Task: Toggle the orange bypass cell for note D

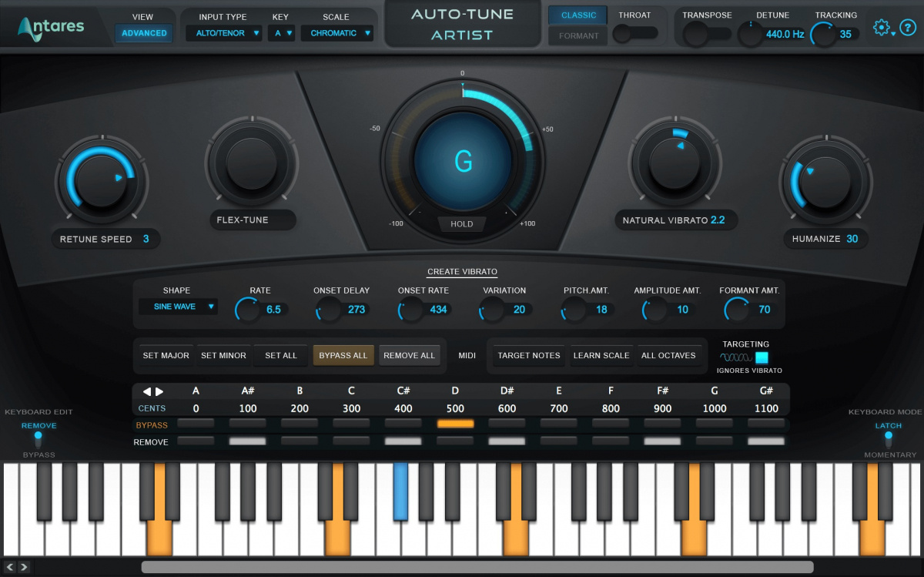Action: pos(454,423)
